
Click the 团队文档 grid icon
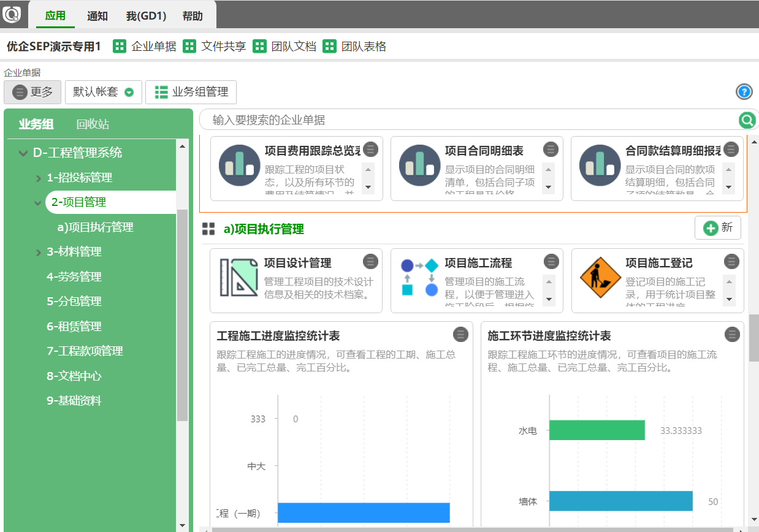(260, 47)
